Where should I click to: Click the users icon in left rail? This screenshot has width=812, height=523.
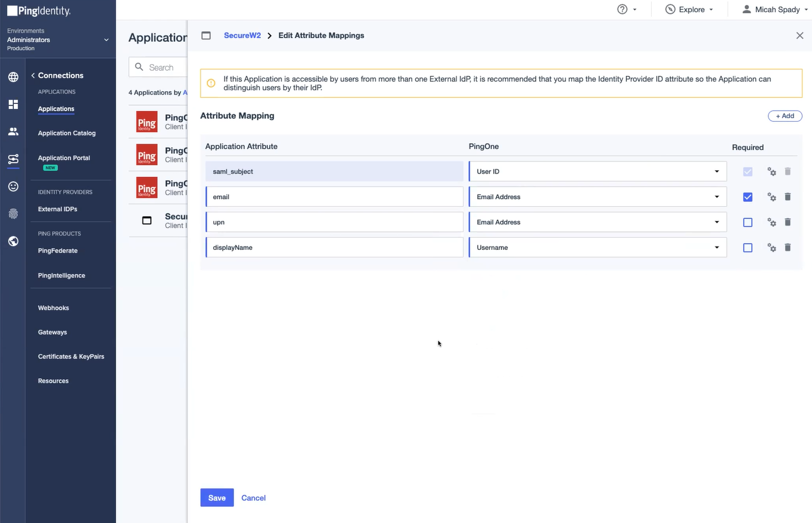(x=13, y=132)
